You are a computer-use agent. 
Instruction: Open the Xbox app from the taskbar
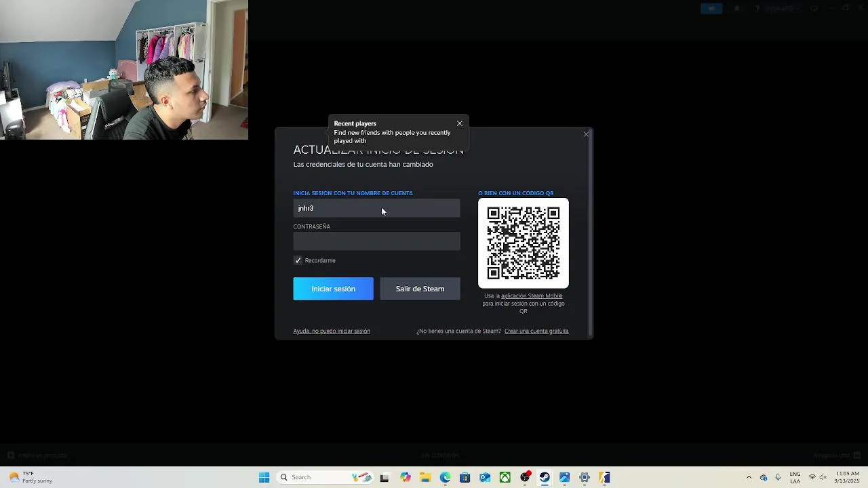[x=505, y=477]
